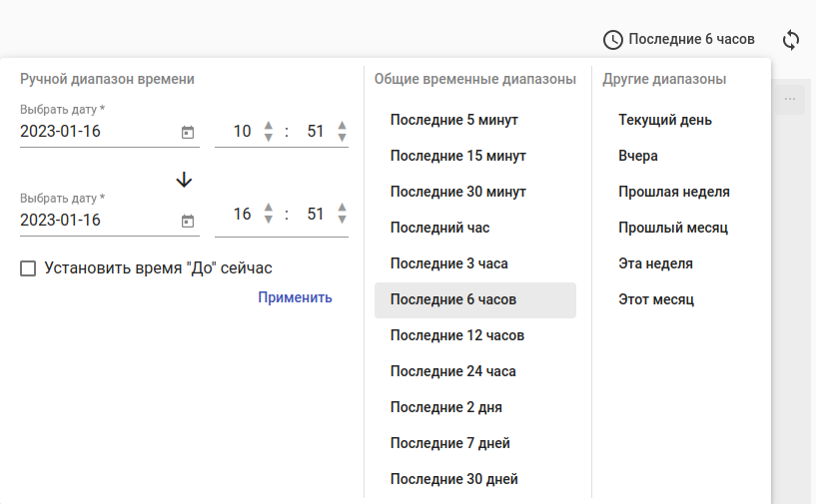Select Текущий день range option
Image resolution: width=816 pixels, height=504 pixels.
tap(664, 120)
